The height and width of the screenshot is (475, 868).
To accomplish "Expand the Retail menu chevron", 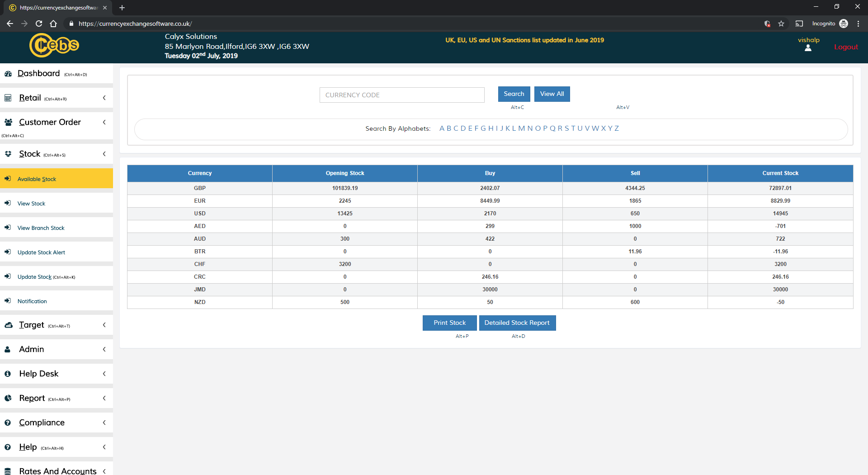I will (x=104, y=98).
